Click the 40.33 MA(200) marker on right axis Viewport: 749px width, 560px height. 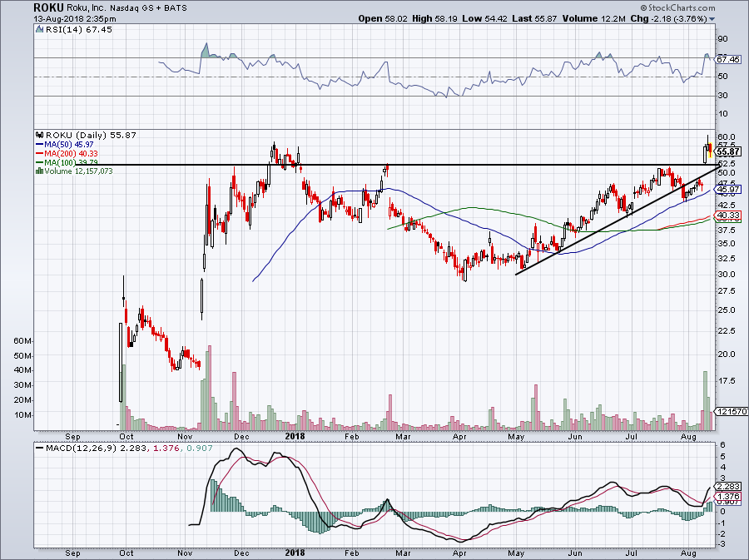coord(728,216)
